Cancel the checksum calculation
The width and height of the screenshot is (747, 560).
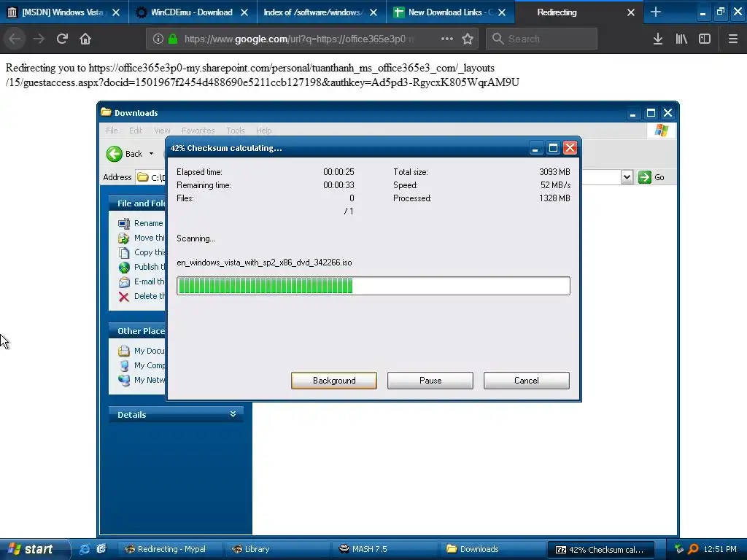click(x=527, y=381)
